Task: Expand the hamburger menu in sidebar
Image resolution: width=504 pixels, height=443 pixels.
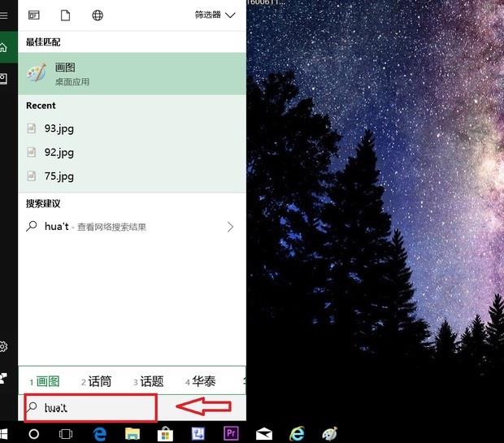Action: 4,15
